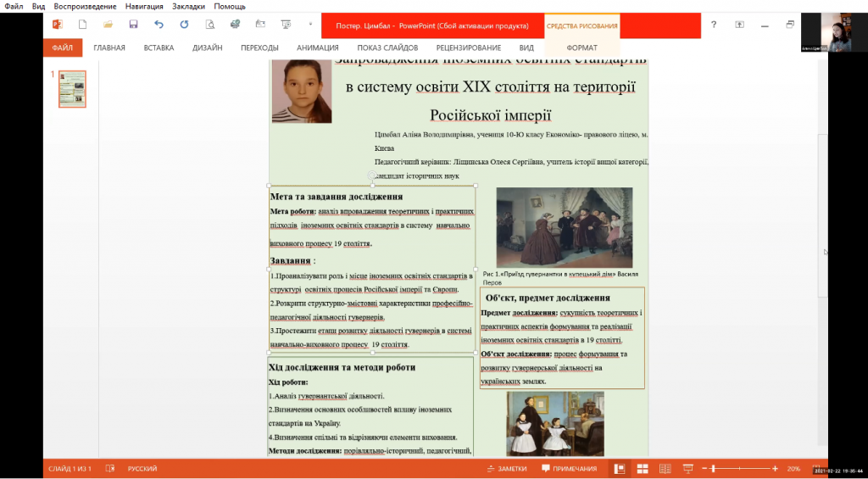Switch to the ГЛАВНАЯ ribbon tab
The image size is (868, 479).
click(109, 47)
